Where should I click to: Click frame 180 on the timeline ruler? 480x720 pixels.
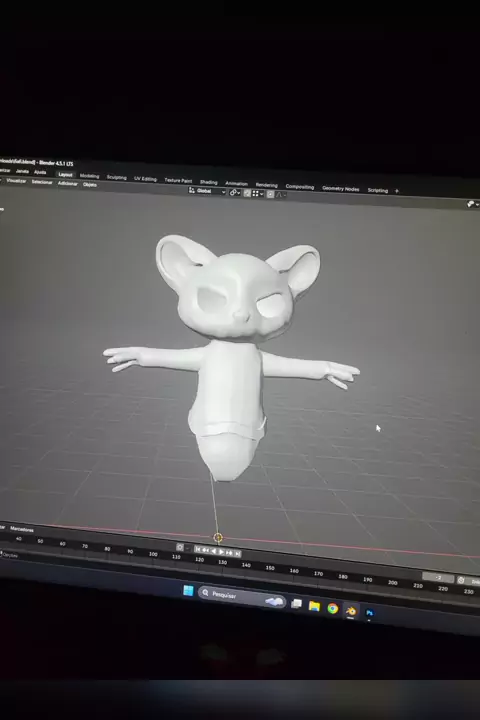tap(343, 577)
